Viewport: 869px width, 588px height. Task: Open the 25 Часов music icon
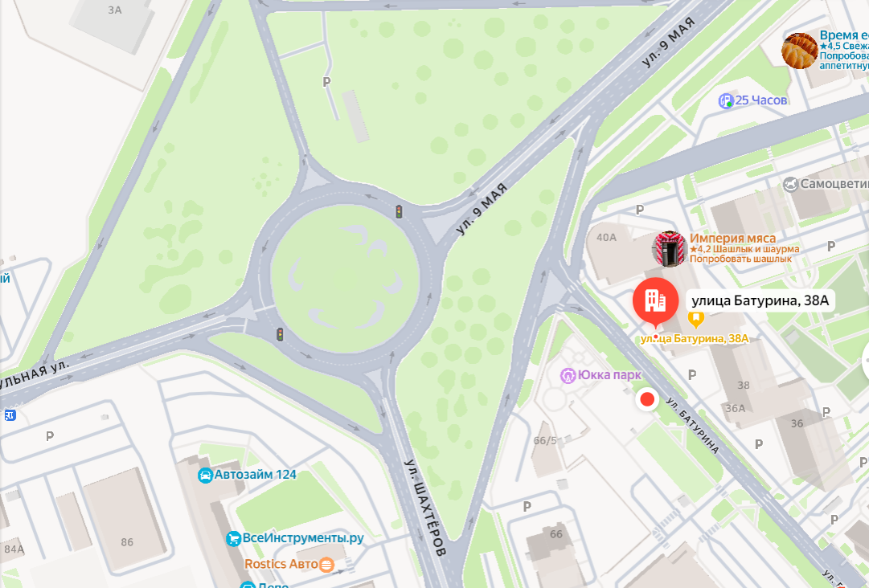[x=726, y=100]
